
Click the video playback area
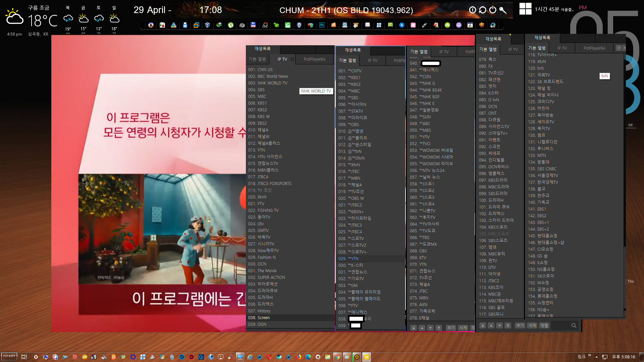coord(149,184)
